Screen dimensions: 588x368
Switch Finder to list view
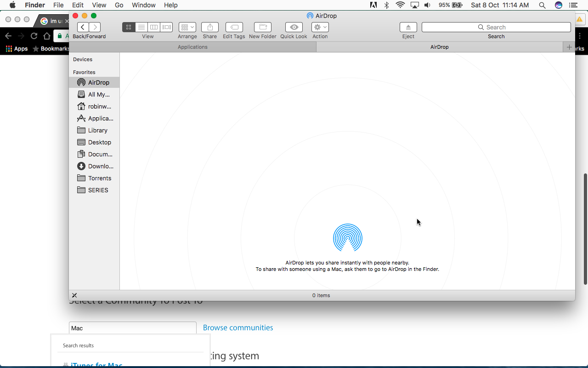(x=141, y=27)
